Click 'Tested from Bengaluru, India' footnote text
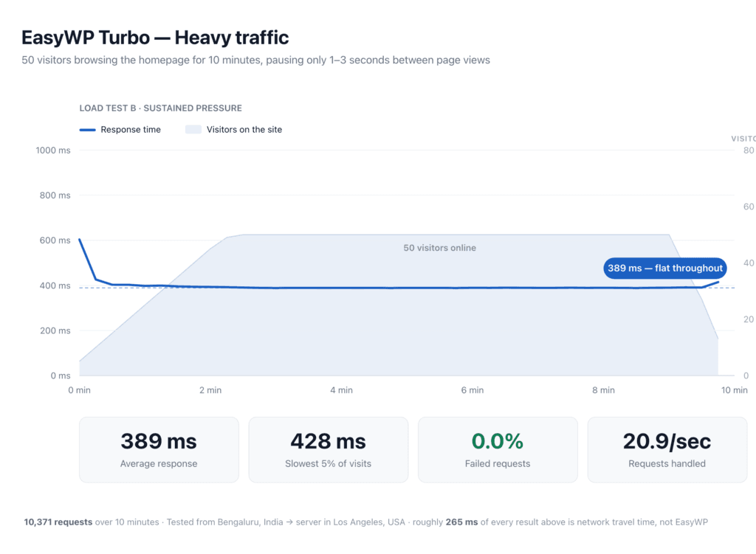This screenshot has width=756, height=554. [x=224, y=522]
